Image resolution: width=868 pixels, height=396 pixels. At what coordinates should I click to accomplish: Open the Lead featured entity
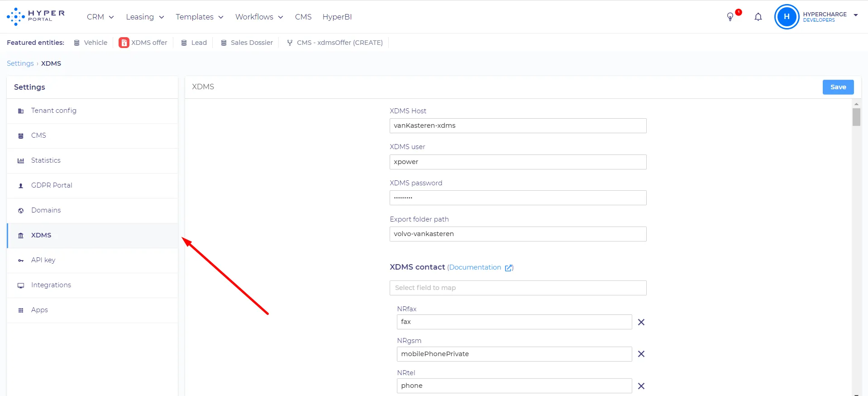coord(194,43)
